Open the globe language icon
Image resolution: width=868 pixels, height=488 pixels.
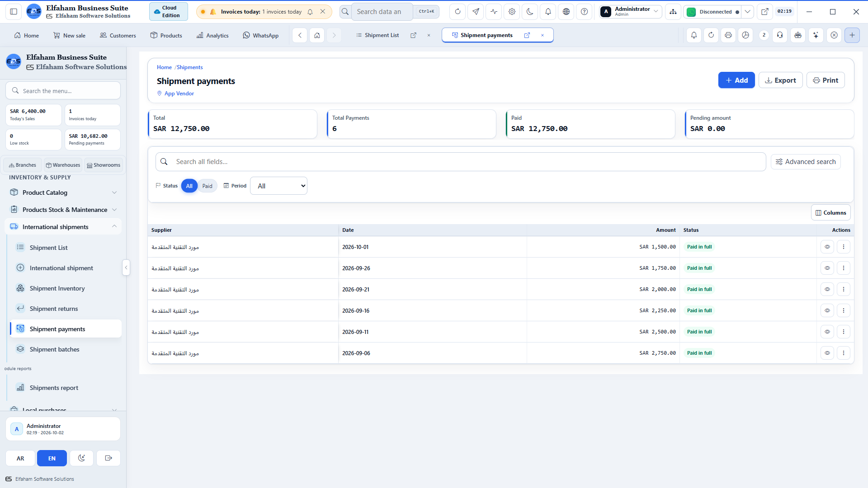[x=566, y=12]
